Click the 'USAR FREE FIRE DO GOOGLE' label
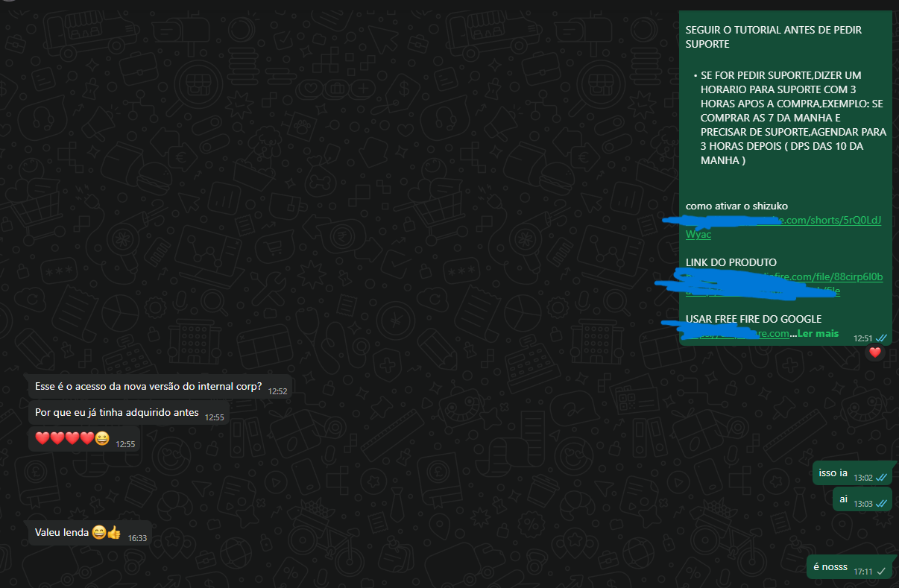Image resolution: width=899 pixels, height=588 pixels. click(754, 319)
